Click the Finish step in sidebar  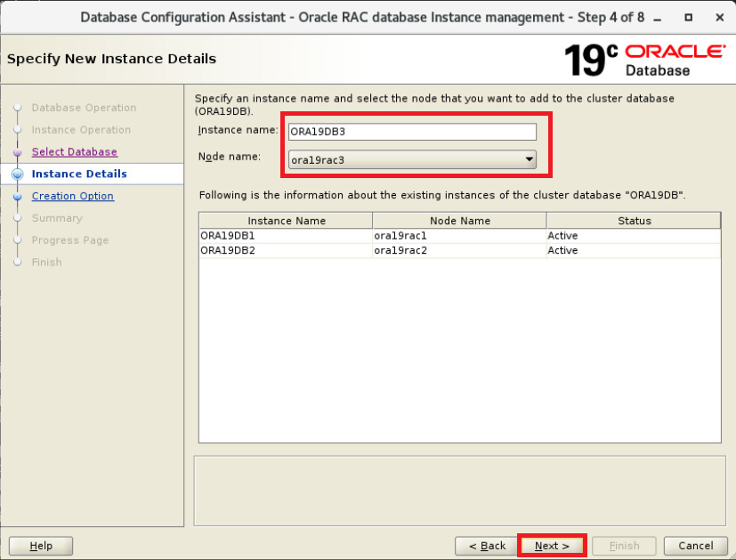[46, 262]
